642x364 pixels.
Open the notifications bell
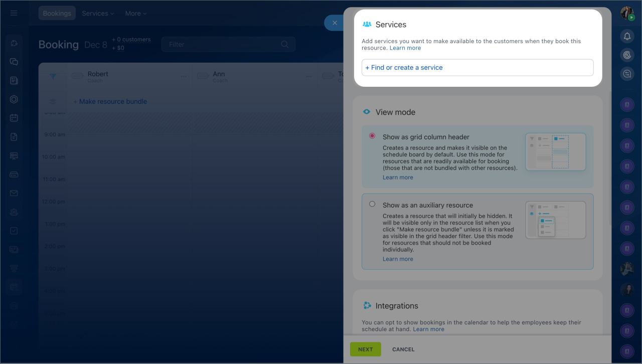pos(627,36)
